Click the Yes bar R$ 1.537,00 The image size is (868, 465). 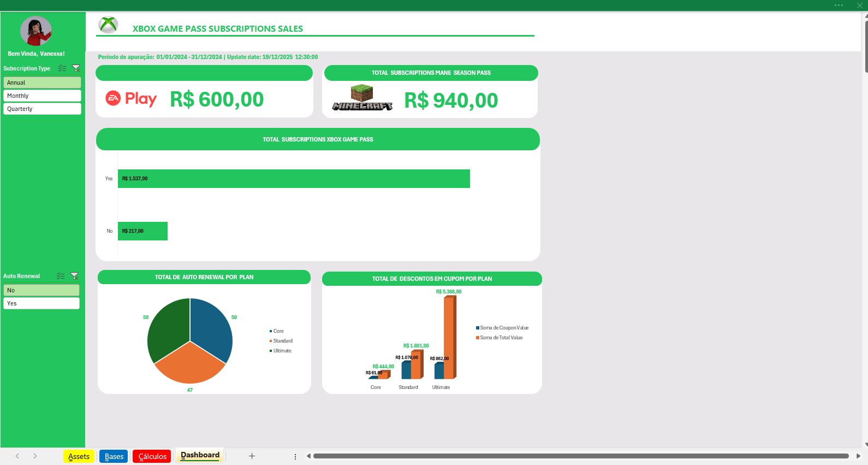294,179
